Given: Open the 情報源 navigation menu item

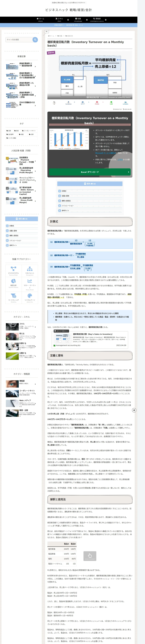Looking at the screenshot, I should click(x=97, y=20).
